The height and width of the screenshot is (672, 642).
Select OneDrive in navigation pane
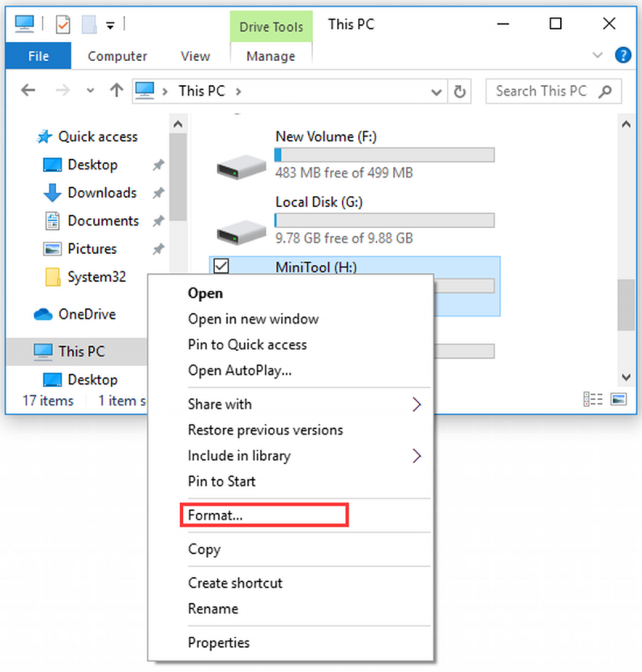(87, 314)
